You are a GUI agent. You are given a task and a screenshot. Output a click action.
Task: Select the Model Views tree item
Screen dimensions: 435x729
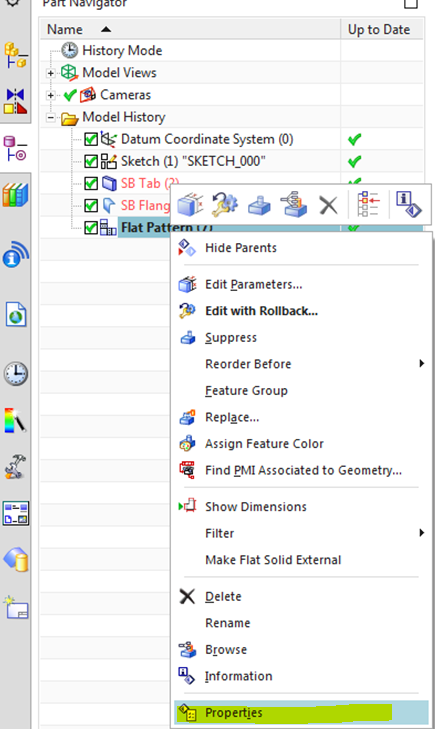pyautogui.click(x=119, y=73)
